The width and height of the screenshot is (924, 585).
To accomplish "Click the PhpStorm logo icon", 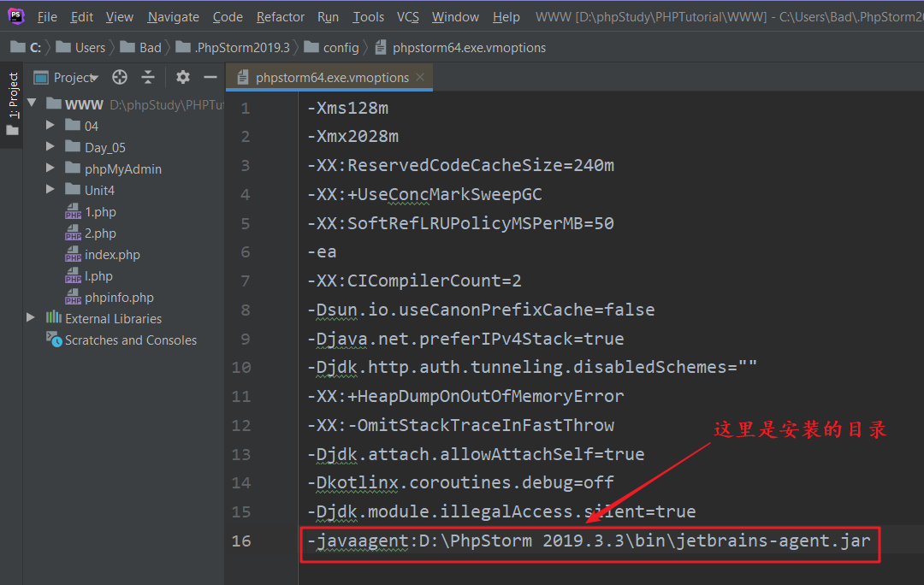I will tap(16, 16).
